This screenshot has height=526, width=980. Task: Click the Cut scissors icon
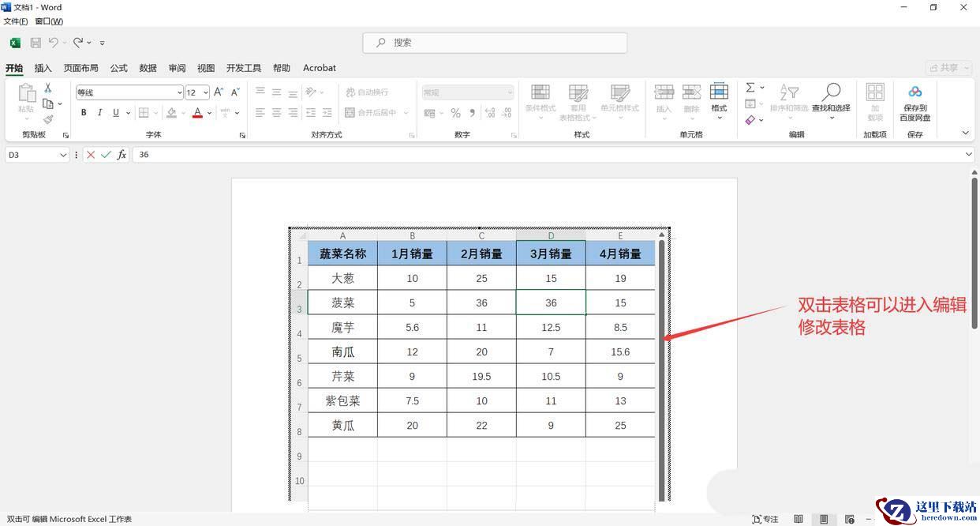[48, 88]
